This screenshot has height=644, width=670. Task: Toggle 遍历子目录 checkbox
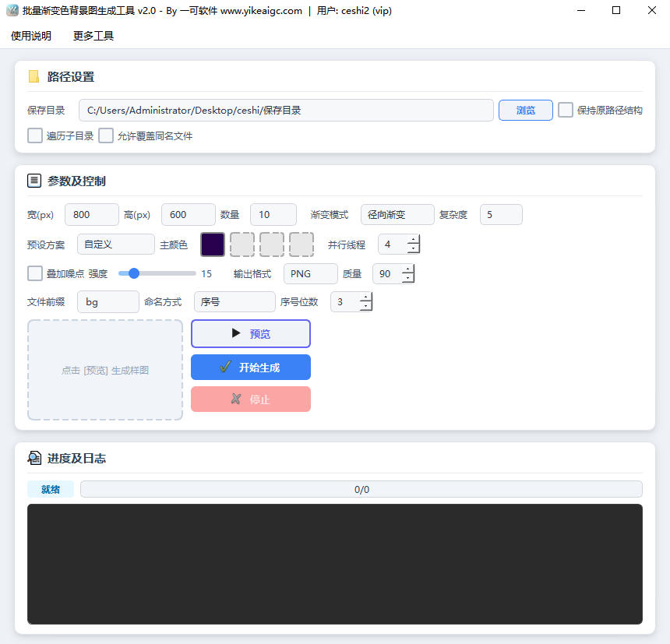[35, 135]
